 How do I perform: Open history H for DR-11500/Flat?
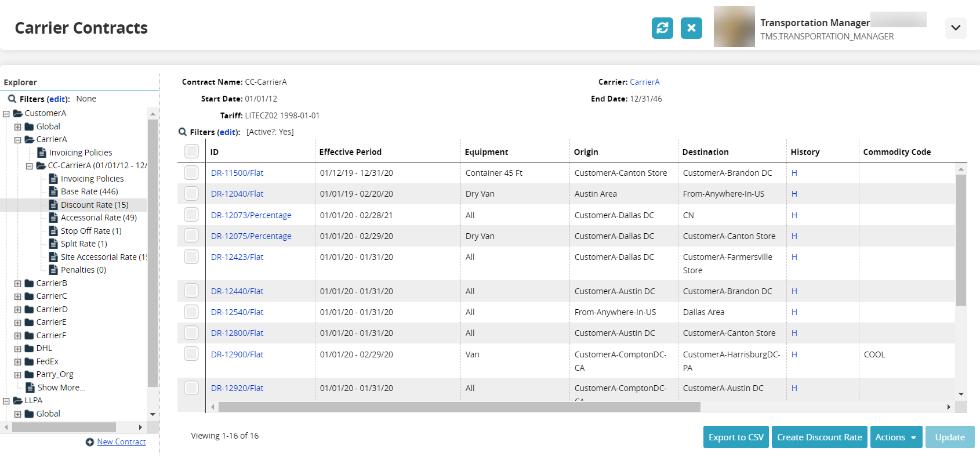pyautogui.click(x=794, y=173)
